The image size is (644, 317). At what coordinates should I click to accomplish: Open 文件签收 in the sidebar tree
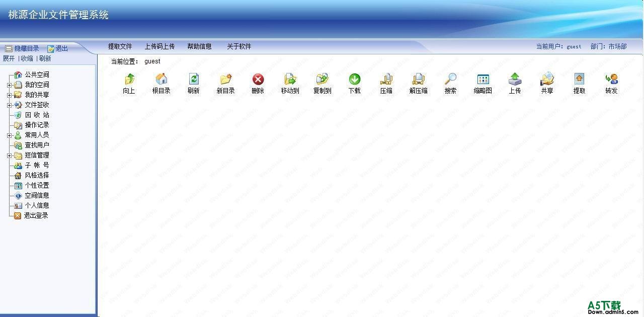[x=37, y=105]
